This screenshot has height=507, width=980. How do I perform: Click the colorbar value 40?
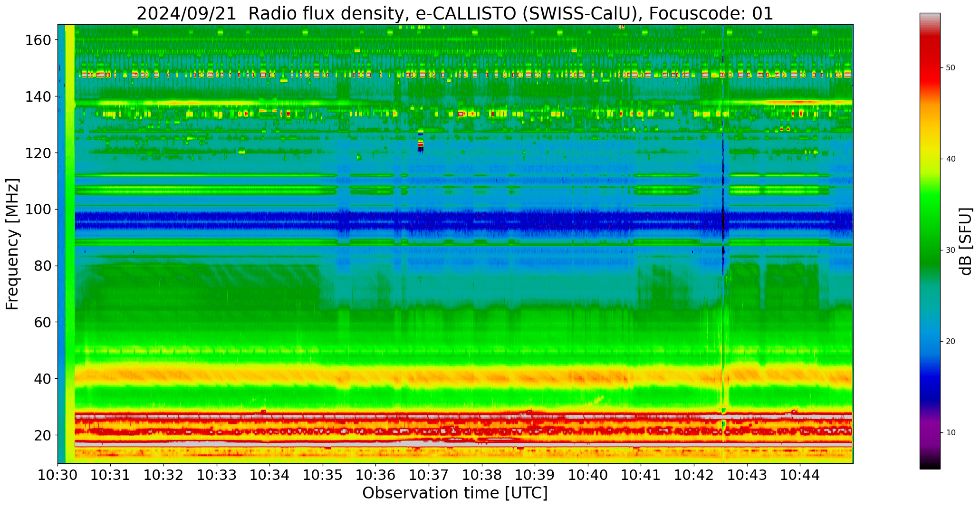click(951, 159)
